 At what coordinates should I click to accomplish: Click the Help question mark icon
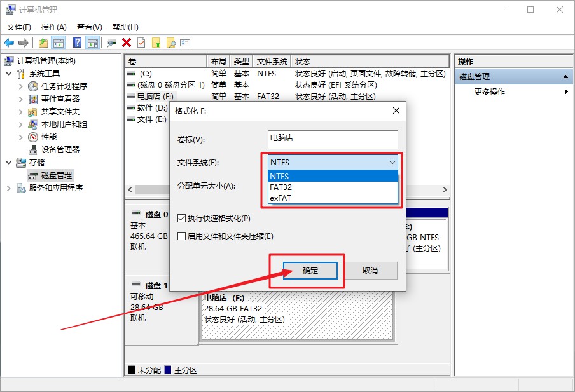(78, 43)
